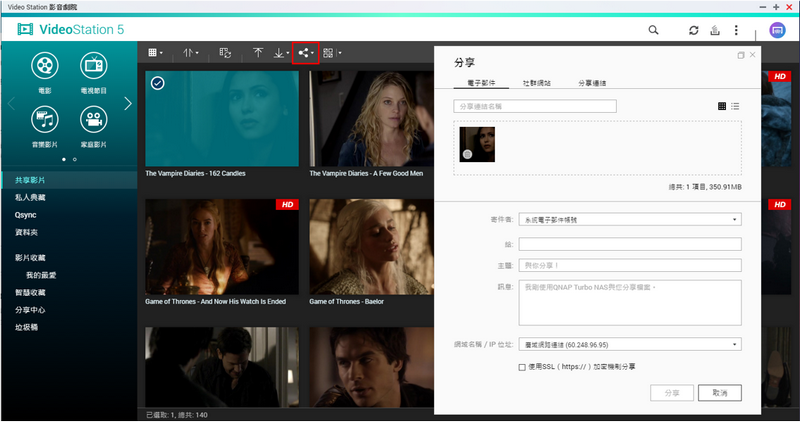Uncheck the selected 162 Candles video checkmark
Screen dimensions: 800x422
(158, 83)
